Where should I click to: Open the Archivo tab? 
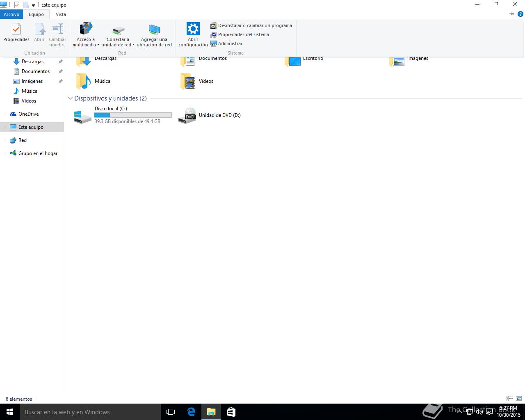(x=11, y=14)
